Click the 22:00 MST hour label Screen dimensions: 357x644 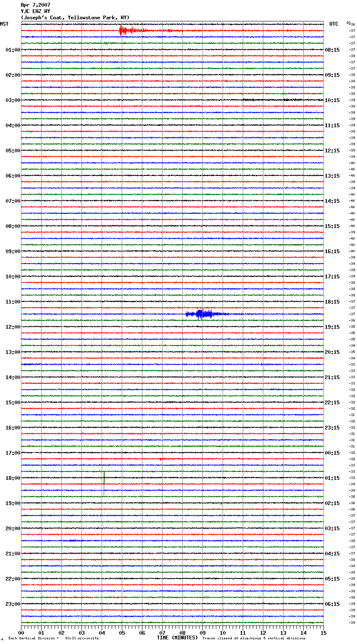pos(13,579)
